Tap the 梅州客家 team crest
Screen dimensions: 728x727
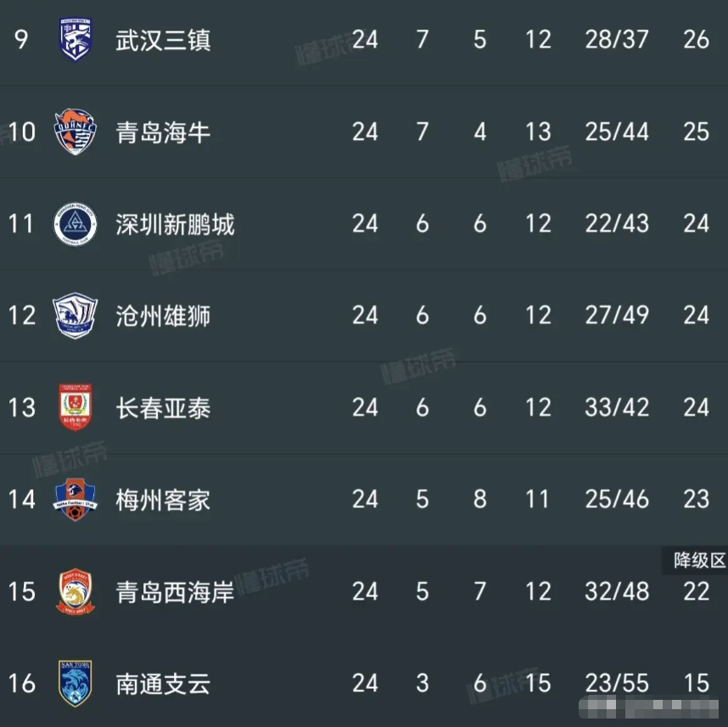(76, 499)
